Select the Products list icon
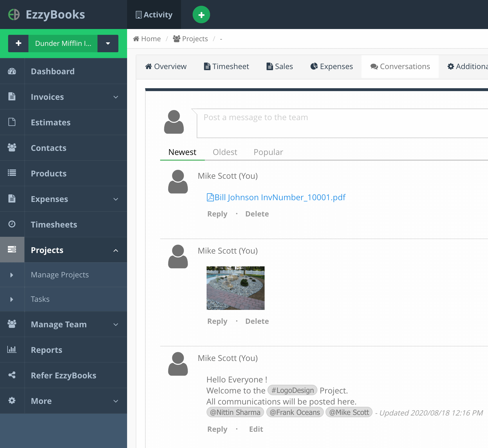 [x=12, y=173]
